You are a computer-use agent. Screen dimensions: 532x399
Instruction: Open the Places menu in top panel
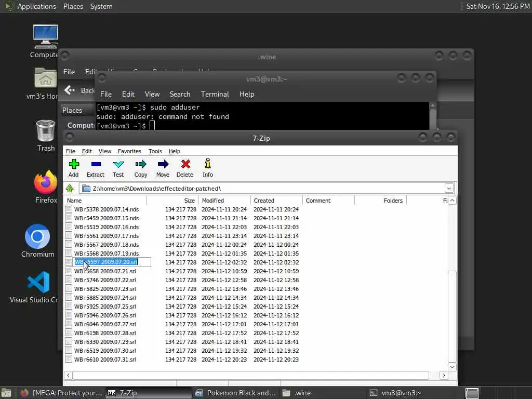tap(73, 6)
